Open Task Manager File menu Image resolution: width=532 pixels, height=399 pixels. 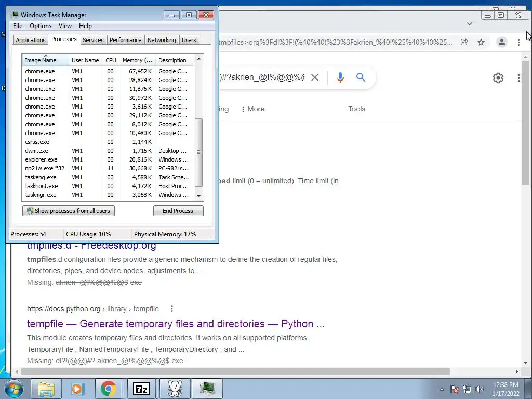tap(18, 26)
